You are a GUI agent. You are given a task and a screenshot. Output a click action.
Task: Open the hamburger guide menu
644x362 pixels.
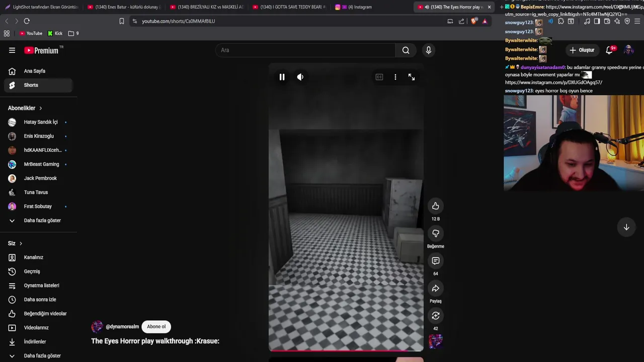[x=12, y=50]
